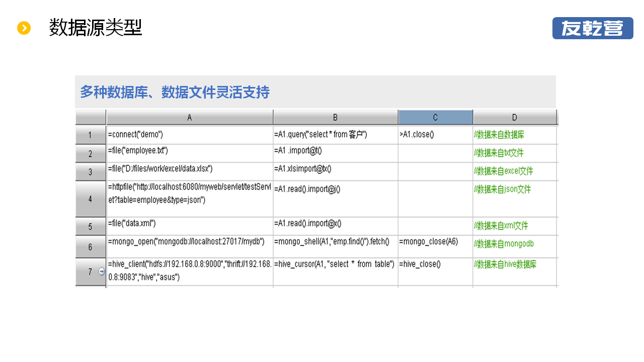Click the =mongo_open connection cell
The image size is (644, 362).
(x=190, y=247)
